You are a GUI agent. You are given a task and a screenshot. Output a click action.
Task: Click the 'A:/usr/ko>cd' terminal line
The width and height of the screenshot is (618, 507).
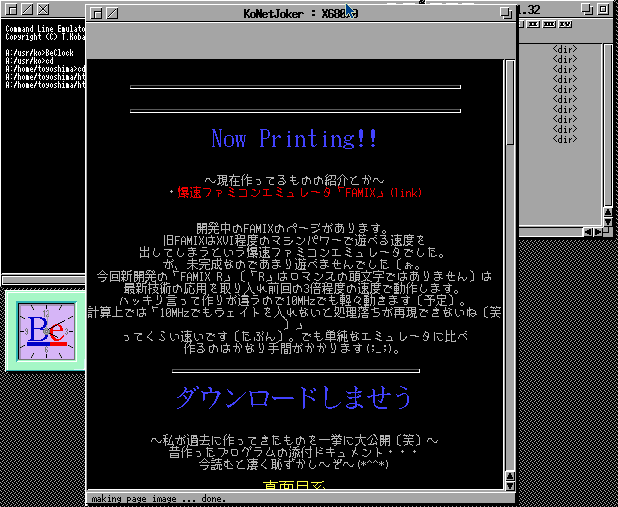30,61
